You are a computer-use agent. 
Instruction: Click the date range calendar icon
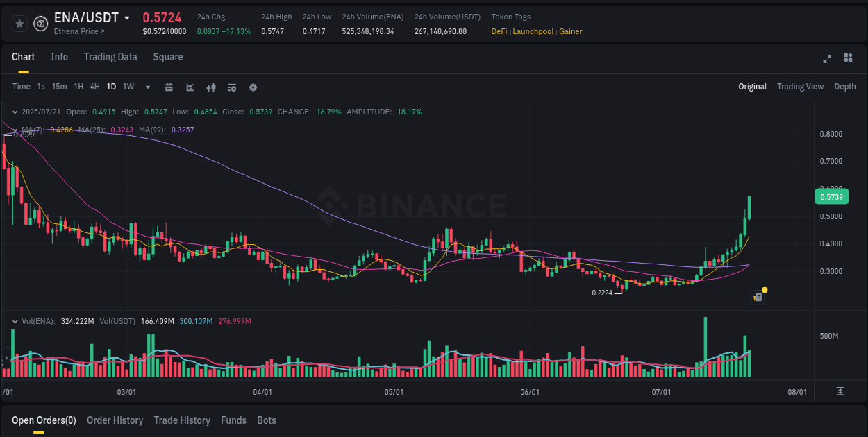point(169,87)
